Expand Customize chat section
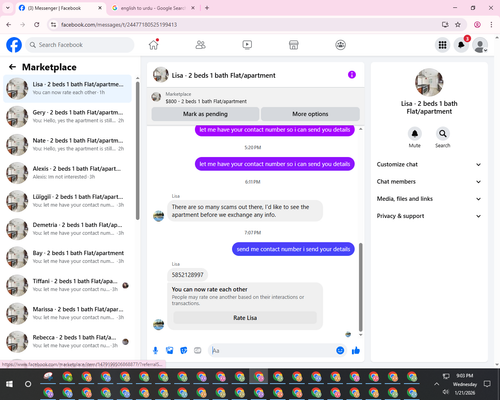The width and height of the screenshot is (500, 400). (x=429, y=164)
